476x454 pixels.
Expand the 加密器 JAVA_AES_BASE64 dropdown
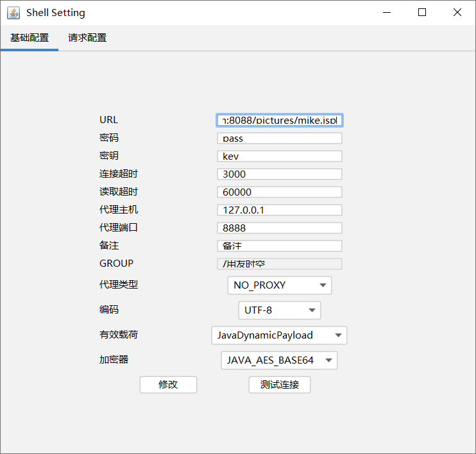click(x=279, y=360)
